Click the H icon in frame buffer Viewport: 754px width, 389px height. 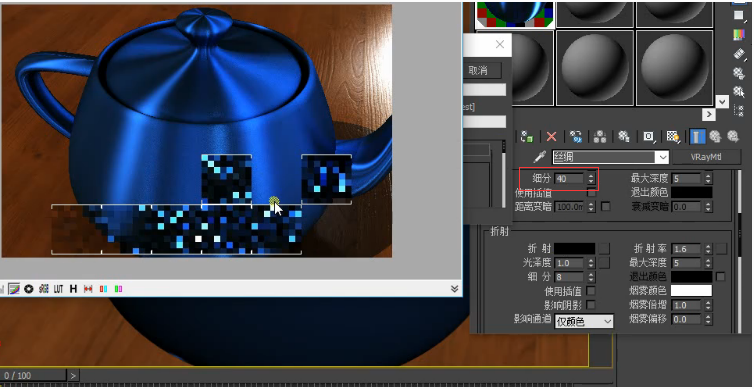coord(73,289)
